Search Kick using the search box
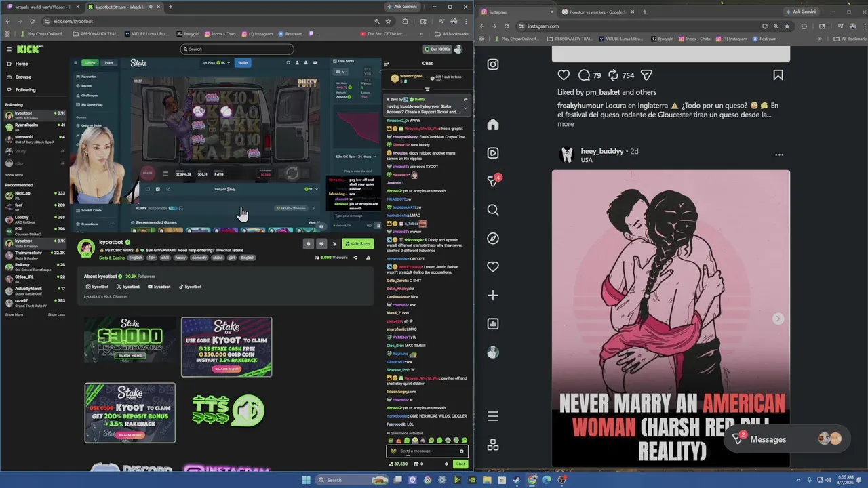 point(237,49)
